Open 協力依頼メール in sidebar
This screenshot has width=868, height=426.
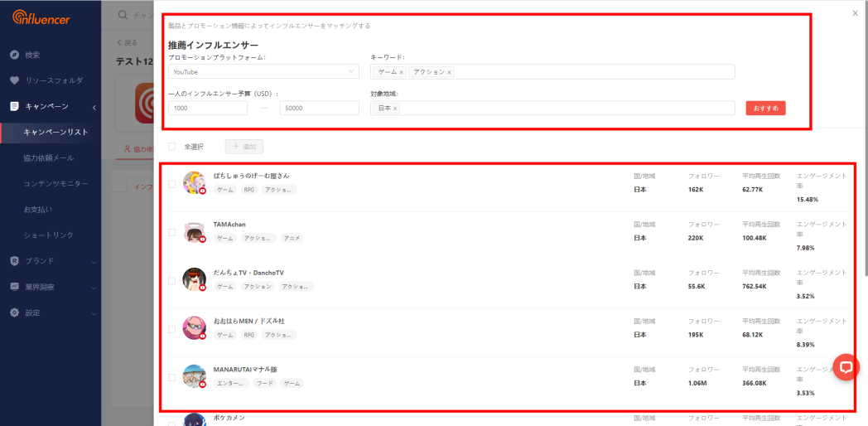click(x=51, y=157)
